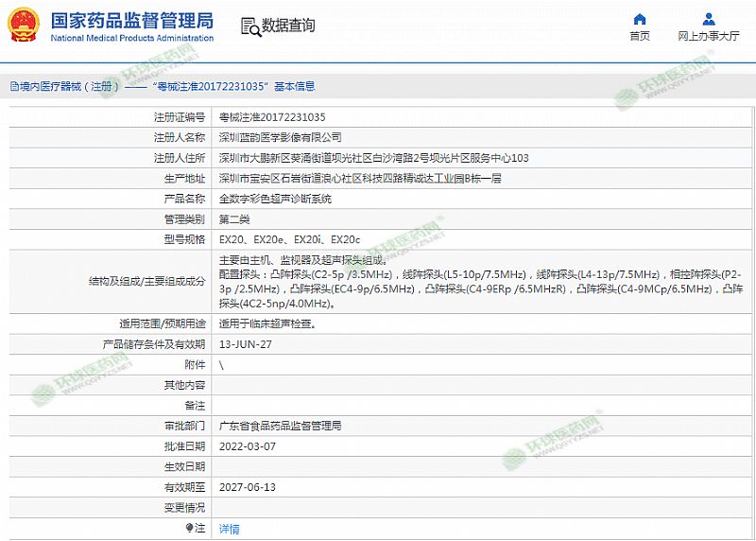The height and width of the screenshot is (541, 756).
Task: Click the management category 第二类 cell
Action: [x=234, y=219]
